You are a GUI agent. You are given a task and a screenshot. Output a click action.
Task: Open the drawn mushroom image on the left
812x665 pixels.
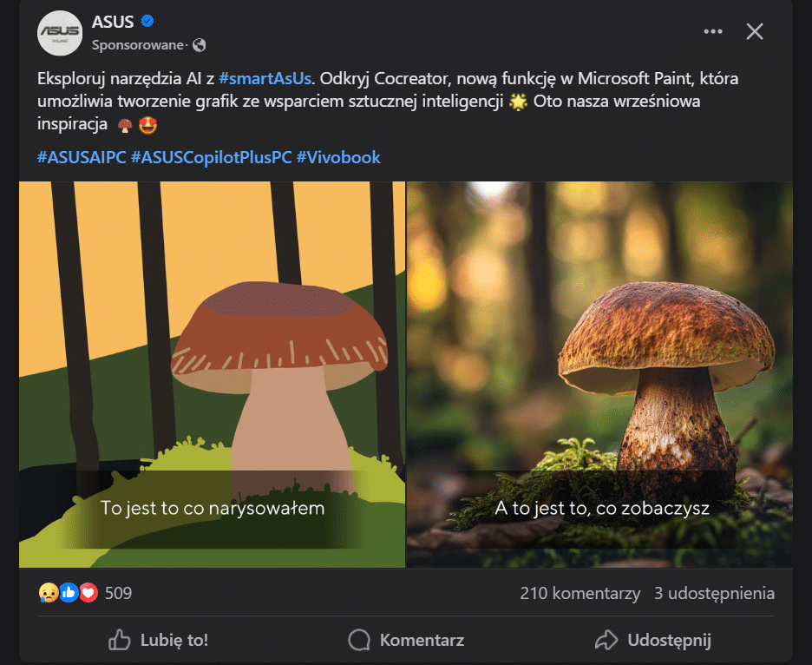(x=212, y=374)
